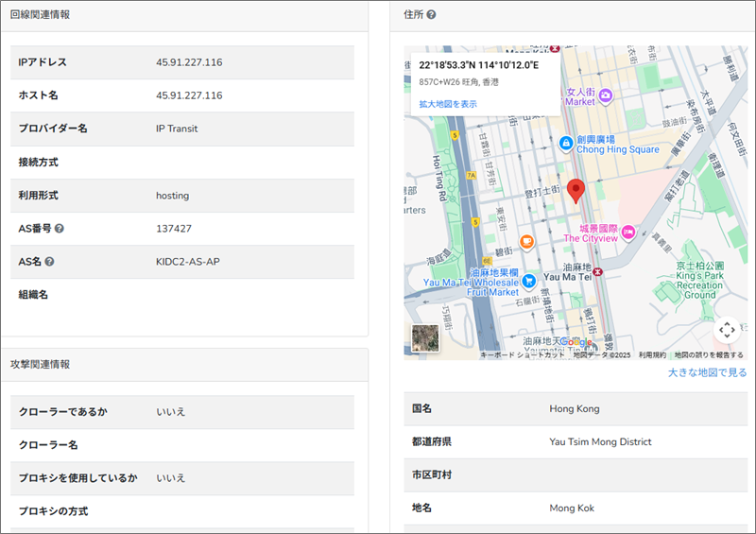This screenshot has height=534, width=756.
Task: Open the 利用規約 terms link
Action: click(x=651, y=355)
